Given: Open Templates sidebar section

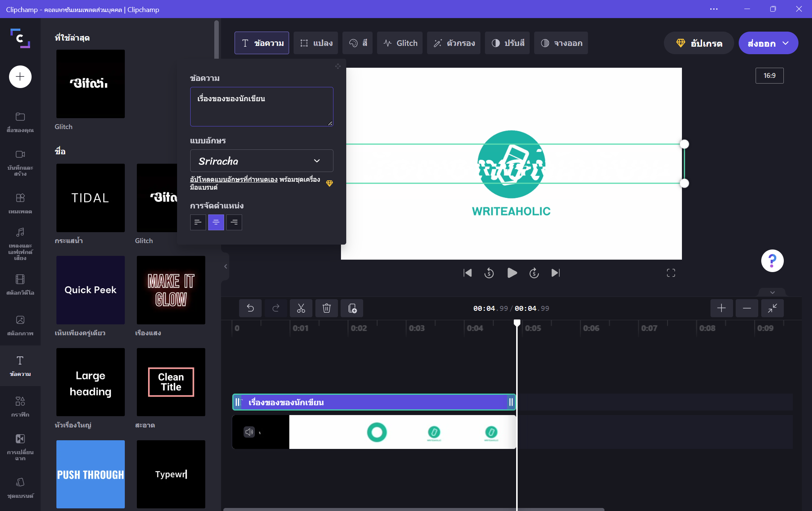Looking at the screenshot, I should [x=20, y=204].
